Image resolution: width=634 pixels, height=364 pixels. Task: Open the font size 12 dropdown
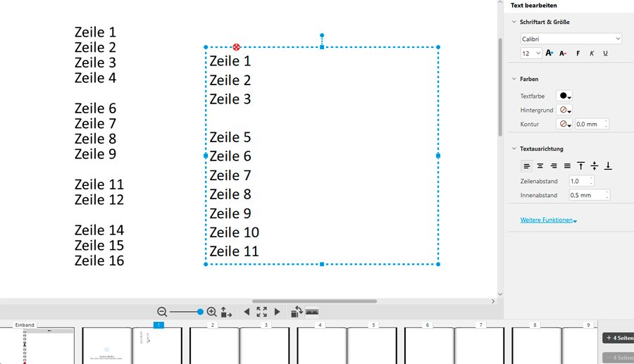tap(531, 54)
